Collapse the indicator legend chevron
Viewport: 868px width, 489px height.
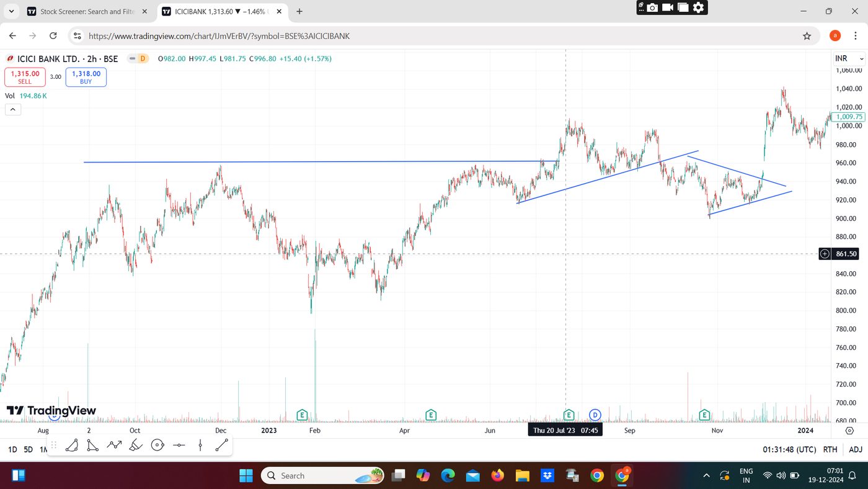point(13,110)
